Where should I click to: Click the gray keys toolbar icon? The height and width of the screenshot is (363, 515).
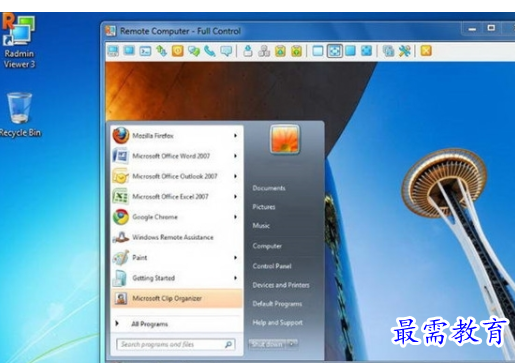click(264, 51)
